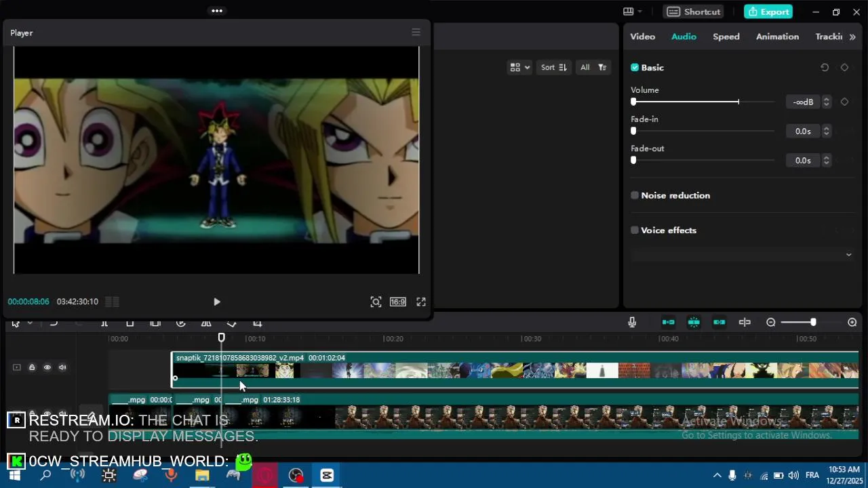Image resolution: width=868 pixels, height=488 pixels.
Task: Click the FRA language indicator
Action: pyautogui.click(x=812, y=475)
